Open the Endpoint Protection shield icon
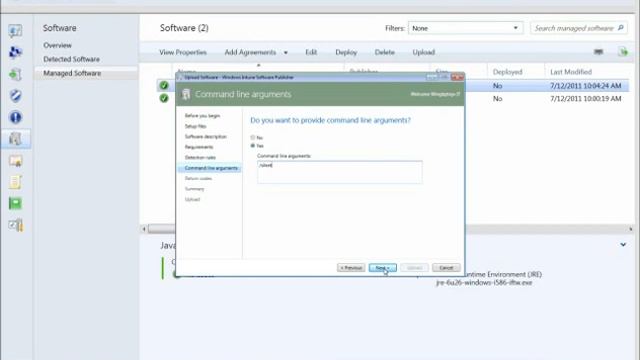Screen dimensions: 640x360 pos(15,96)
